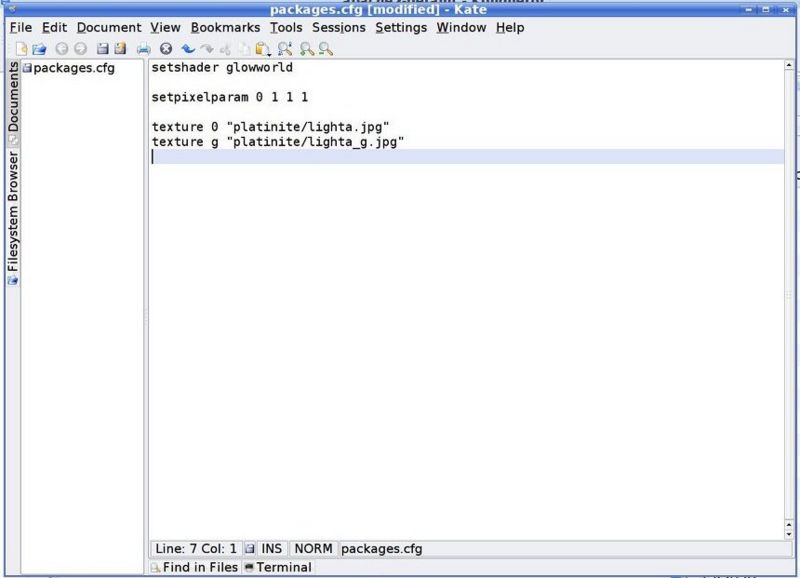Click the Zoom Out magnifier icon
Screen dimensions: 800x578
tap(325, 48)
